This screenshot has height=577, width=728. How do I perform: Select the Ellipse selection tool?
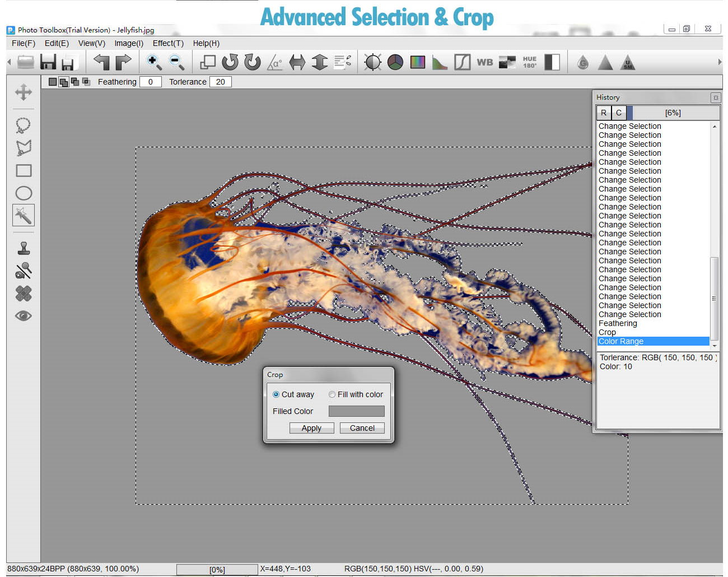tap(23, 193)
